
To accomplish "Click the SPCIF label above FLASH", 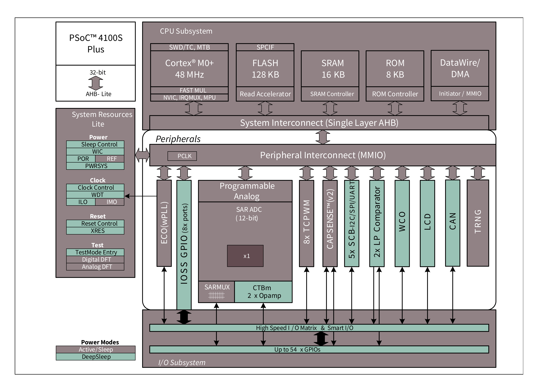I will [x=265, y=47].
